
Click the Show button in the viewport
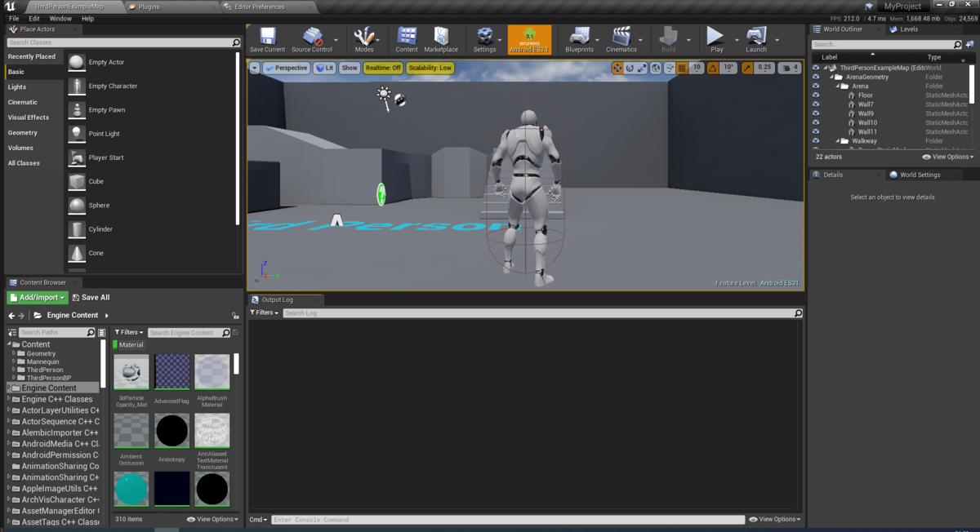pos(350,69)
